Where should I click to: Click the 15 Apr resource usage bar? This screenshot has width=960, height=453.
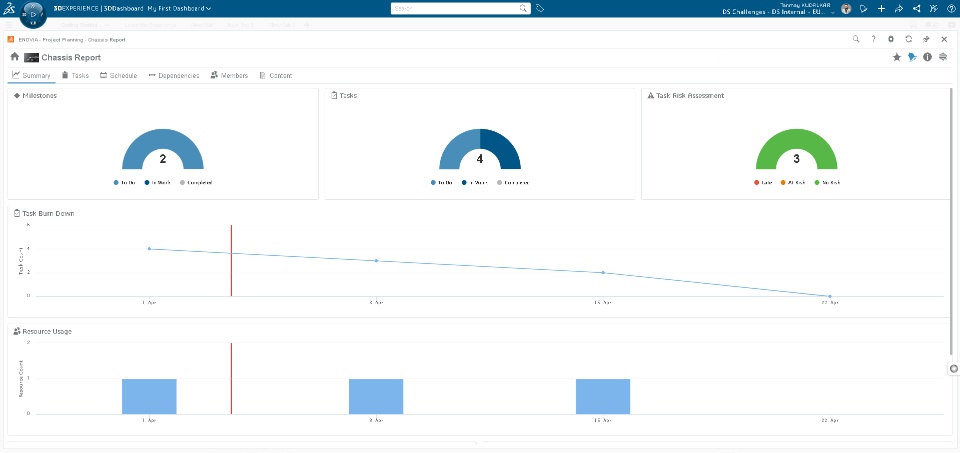click(603, 397)
